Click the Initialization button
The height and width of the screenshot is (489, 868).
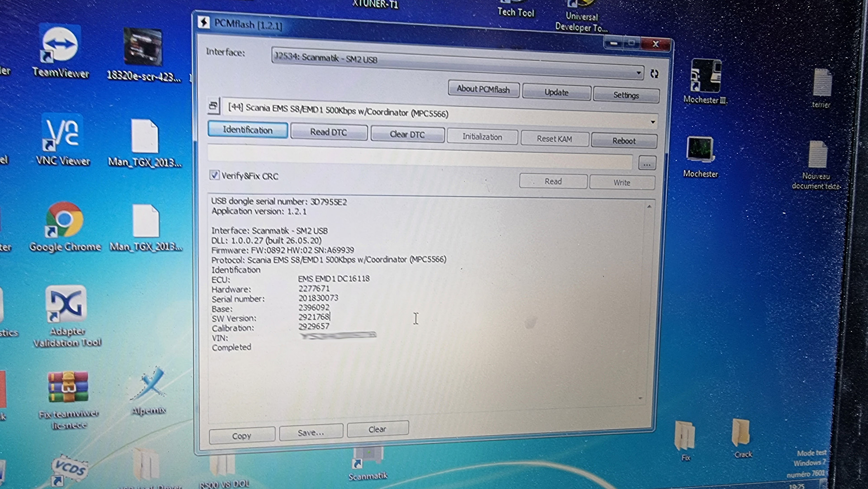tap(482, 137)
